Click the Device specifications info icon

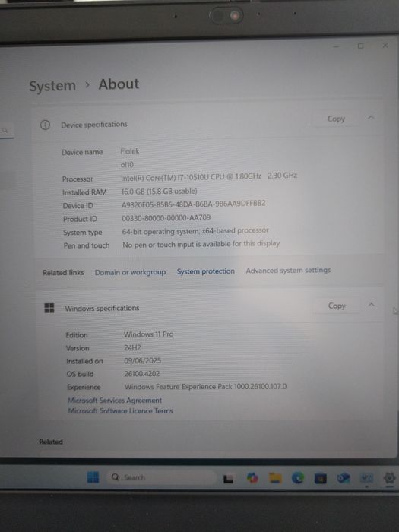[45, 125]
